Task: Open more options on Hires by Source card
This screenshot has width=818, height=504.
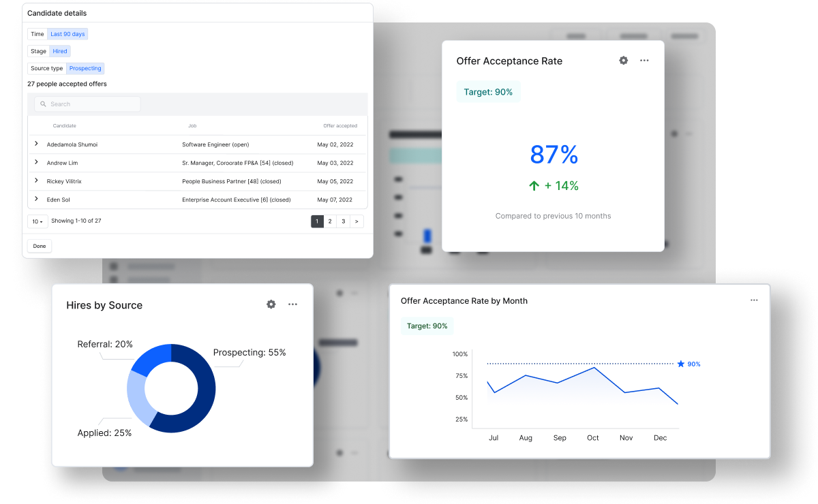Action: coord(292,304)
